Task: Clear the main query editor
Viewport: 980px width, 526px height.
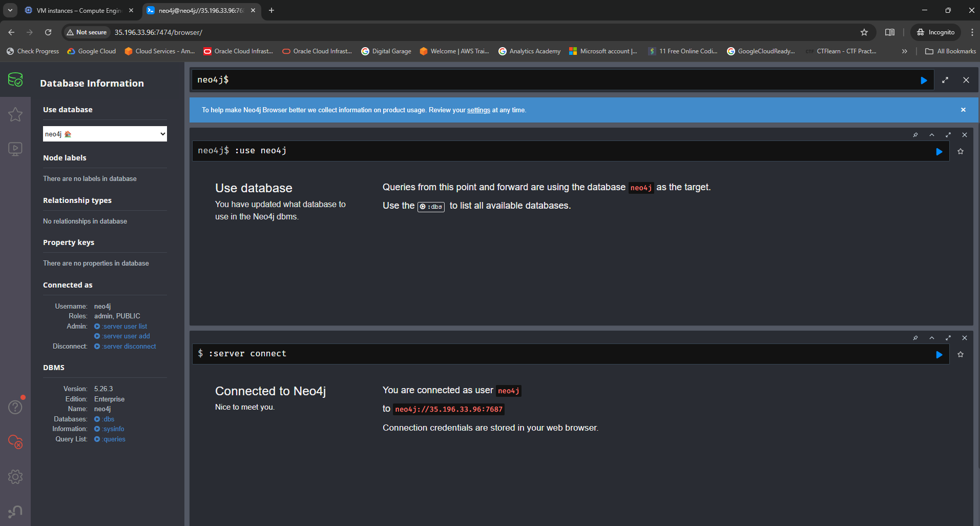Action: 966,80
